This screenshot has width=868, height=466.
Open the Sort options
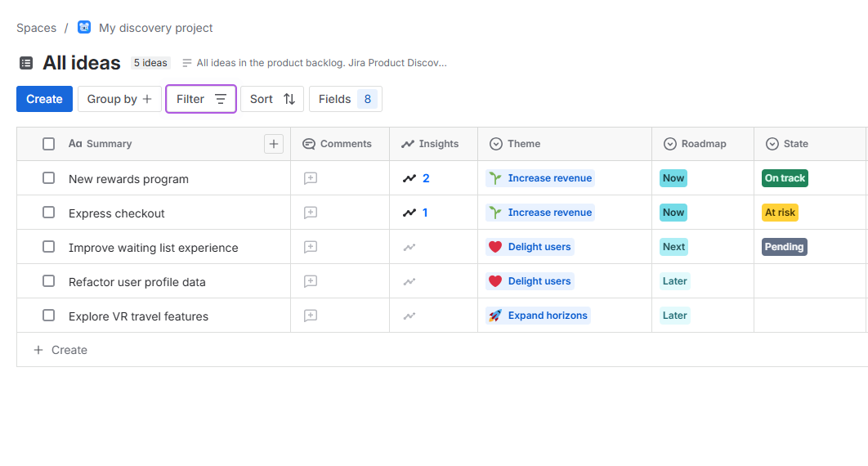point(272,99)
